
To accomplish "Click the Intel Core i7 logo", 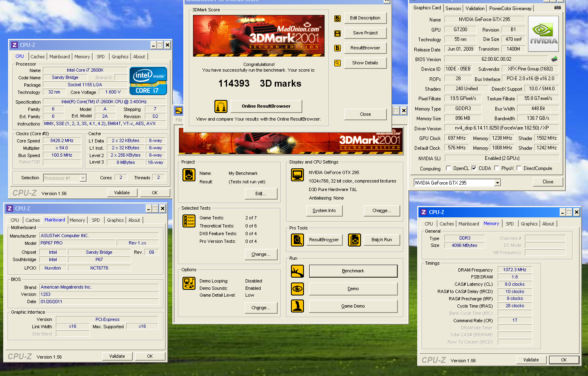I will [148, 81].
